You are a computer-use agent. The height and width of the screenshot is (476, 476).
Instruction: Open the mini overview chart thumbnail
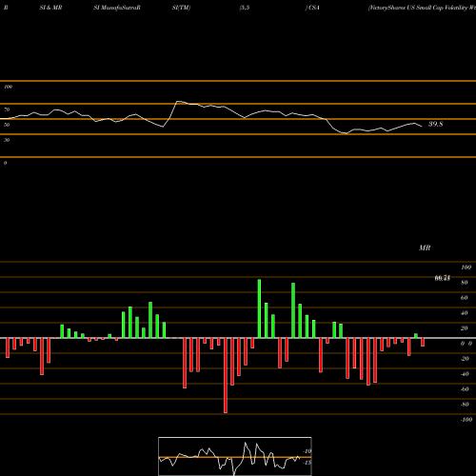pyautogui.click(x=235, y=456)
